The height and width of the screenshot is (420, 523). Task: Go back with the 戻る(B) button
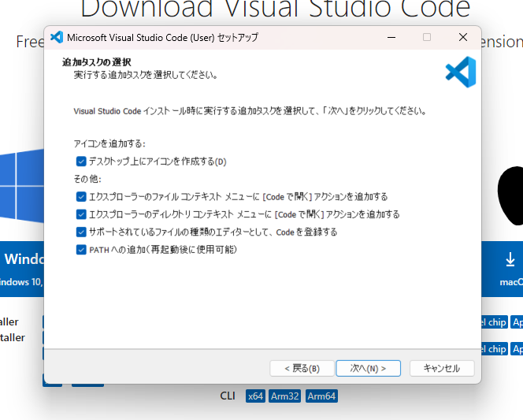302,368
